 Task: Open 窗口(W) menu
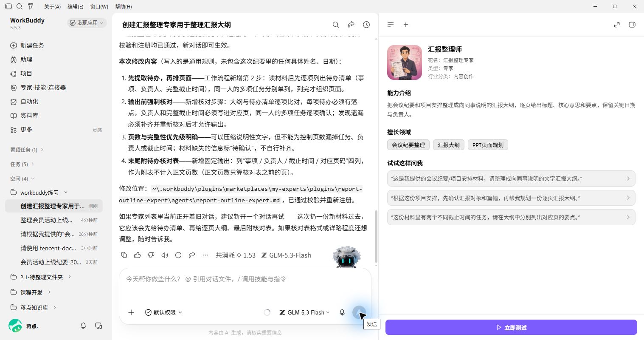99,6
